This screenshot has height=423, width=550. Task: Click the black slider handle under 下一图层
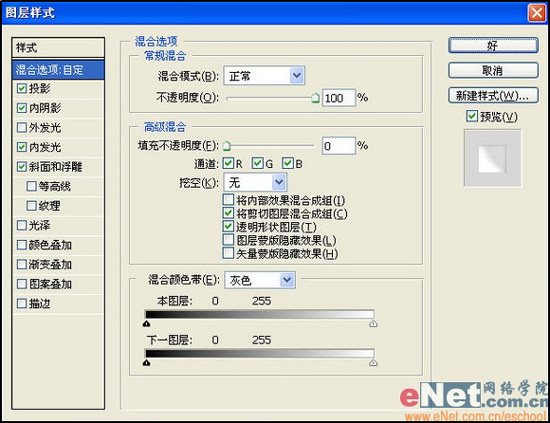coord(147,363)
